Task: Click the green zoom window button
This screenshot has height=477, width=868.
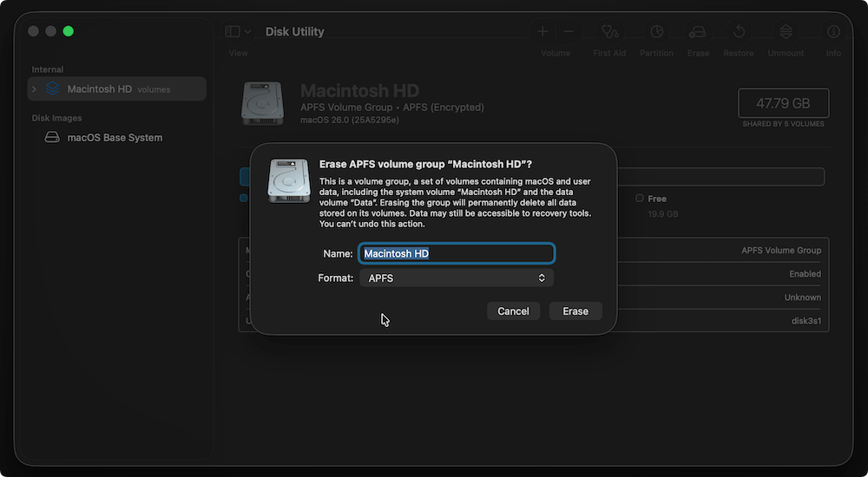Action: click(68, 31)
